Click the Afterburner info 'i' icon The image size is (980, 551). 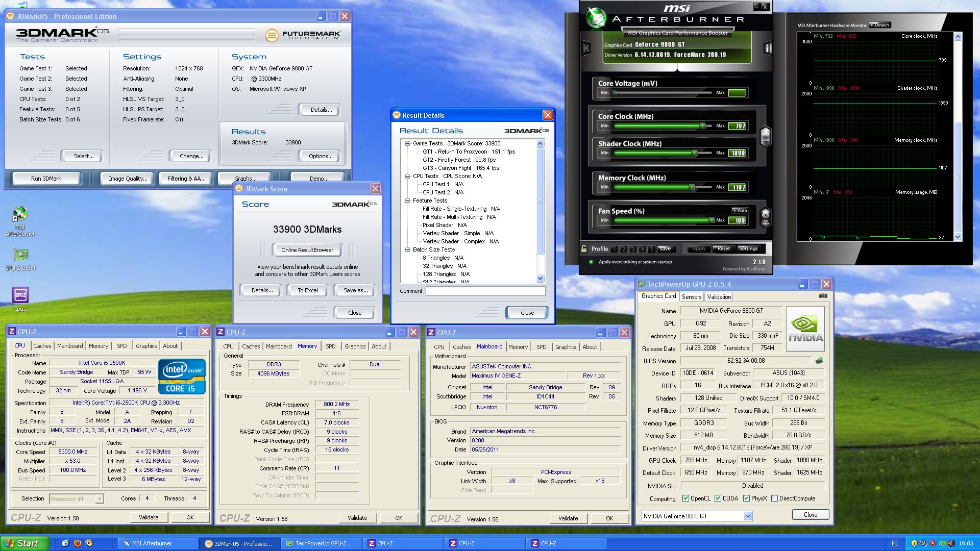(x=768, y=48)
